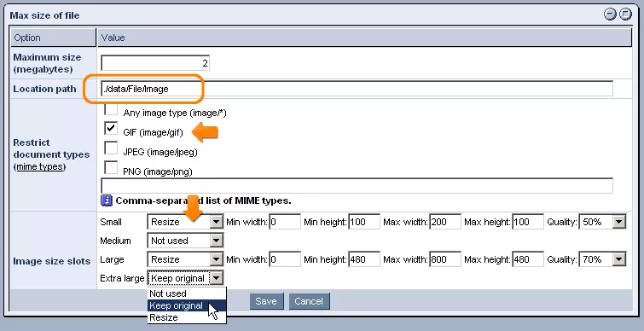644x331 pixels.
Task: Click the Save button
Action: (266, 301)
